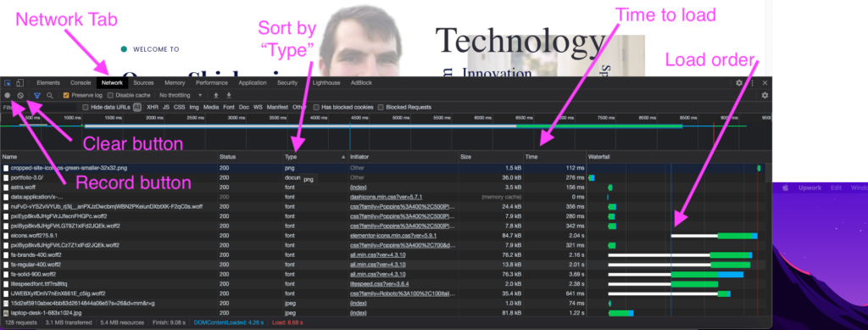
Task: Open the Security tab
Action: click(x=287, y=83)
